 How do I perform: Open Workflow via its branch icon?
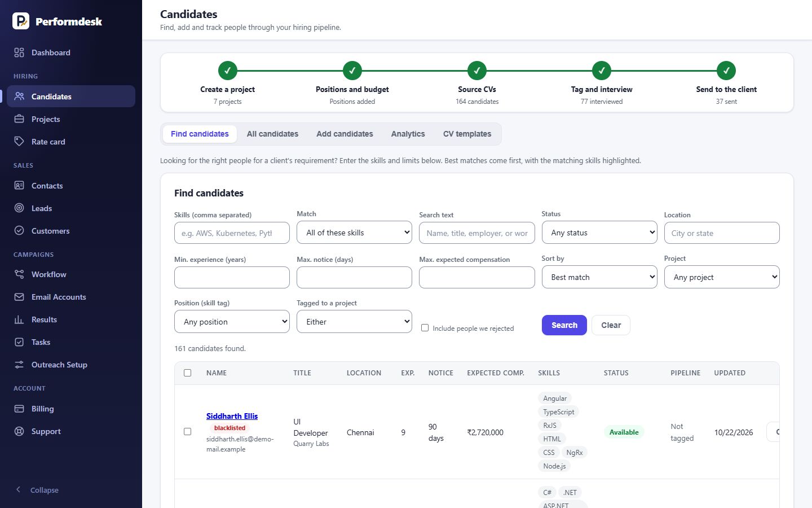[x=19, y=274]
